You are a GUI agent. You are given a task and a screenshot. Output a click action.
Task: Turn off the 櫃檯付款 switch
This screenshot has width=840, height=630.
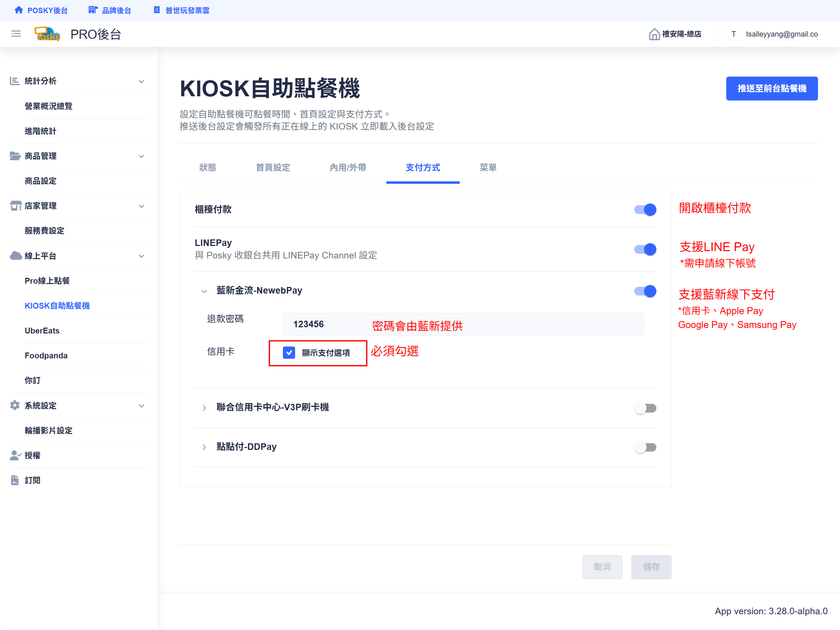click(645, 210)
